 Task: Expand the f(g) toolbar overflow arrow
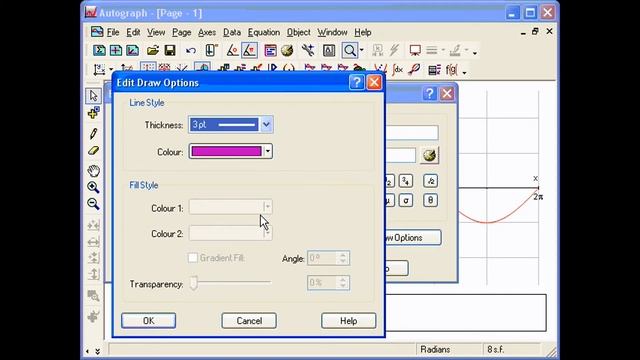[464, 73]
